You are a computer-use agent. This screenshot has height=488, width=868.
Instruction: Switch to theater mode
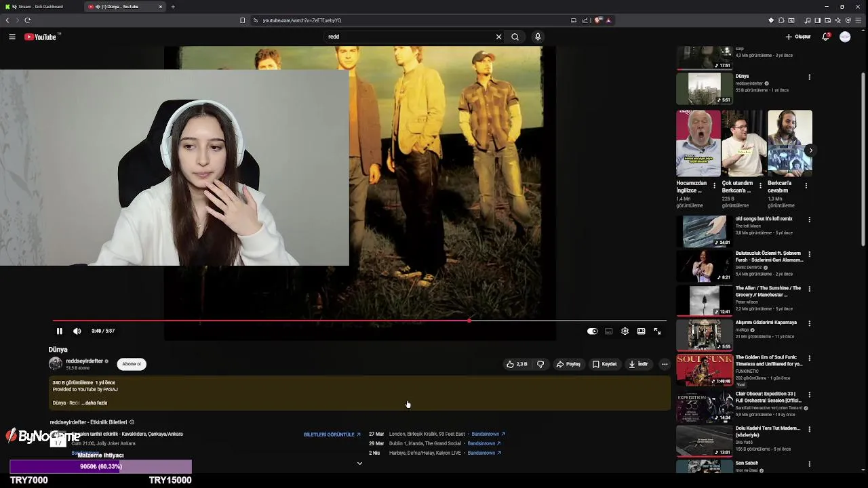[641, 331]
